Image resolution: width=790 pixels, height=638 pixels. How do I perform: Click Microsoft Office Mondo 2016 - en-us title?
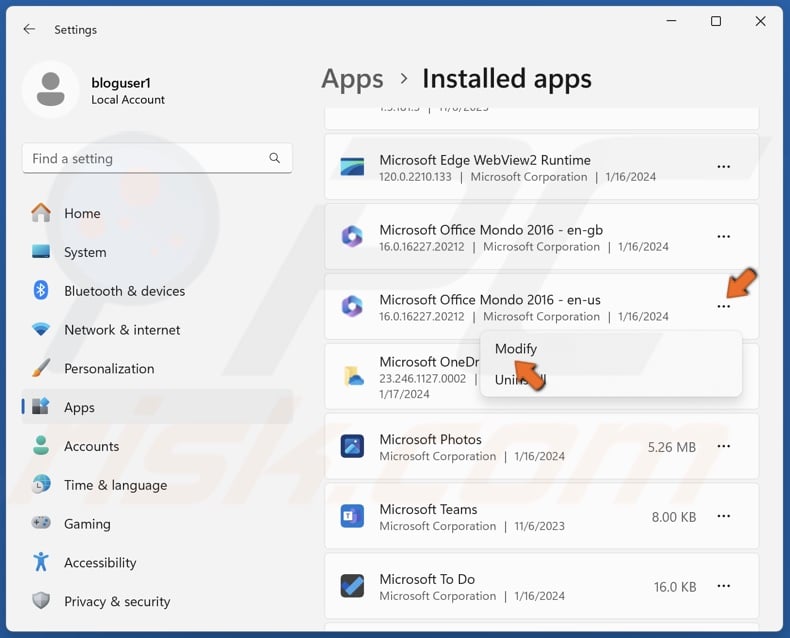click(490, 300)
